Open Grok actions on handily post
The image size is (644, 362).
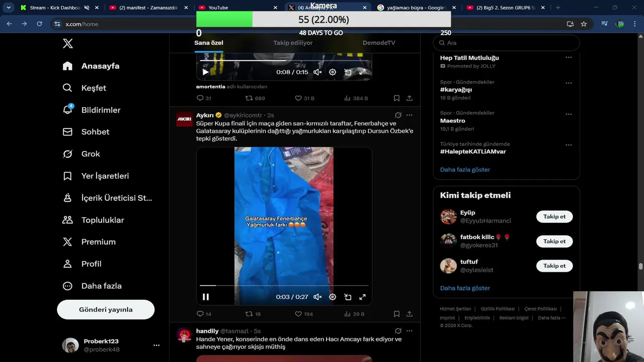(x=398, y=331)
